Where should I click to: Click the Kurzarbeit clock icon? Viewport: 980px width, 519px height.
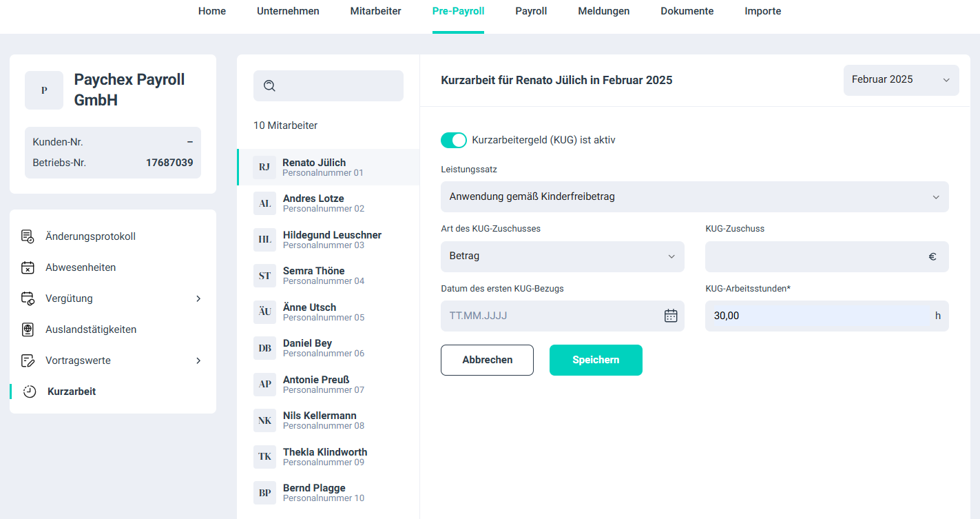[x=30, y=391]
